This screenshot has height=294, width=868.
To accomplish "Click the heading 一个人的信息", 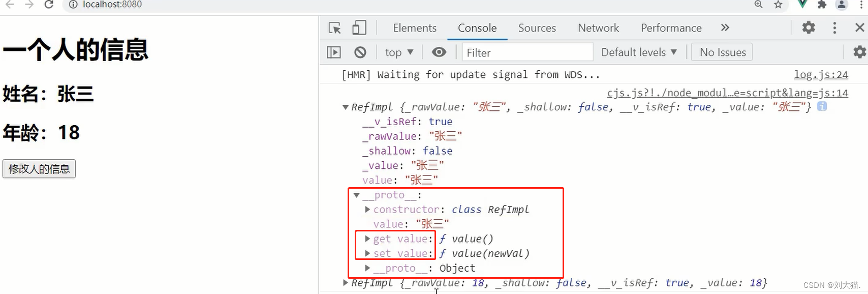I will (75, 50).
